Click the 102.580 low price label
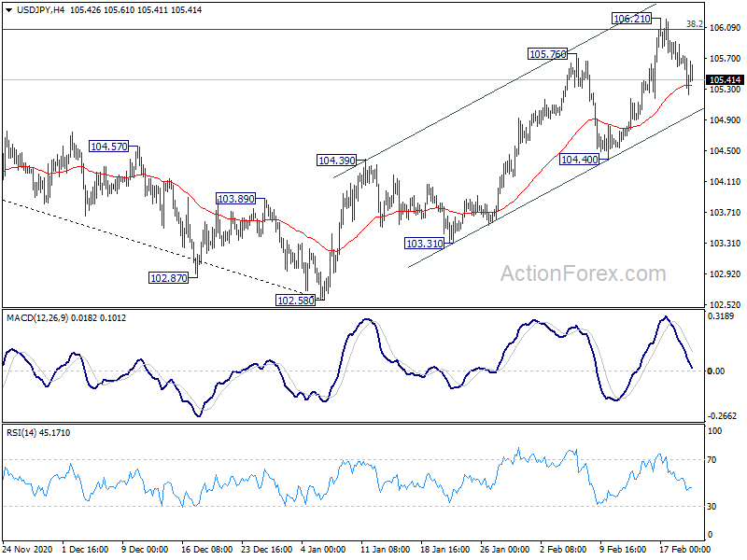This screenshot has height=560, width=747. click(295, 300)
